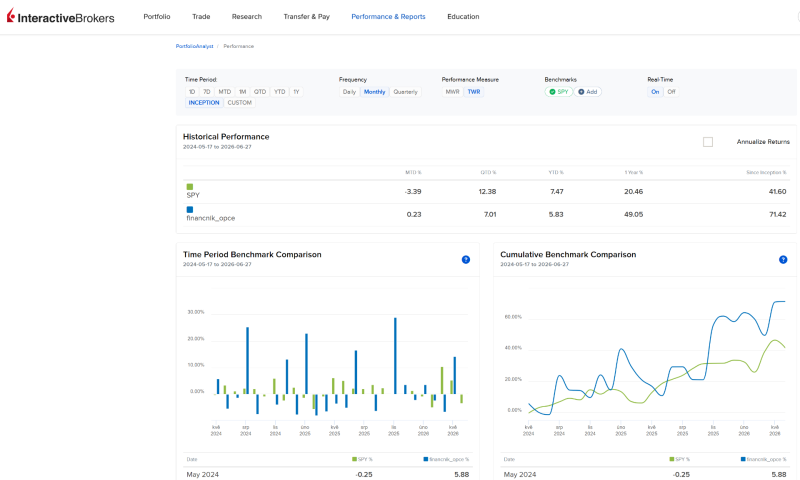Click the blue financnik_opce color square
This screenshot has height=480, width=800.
tap(190, 210)
